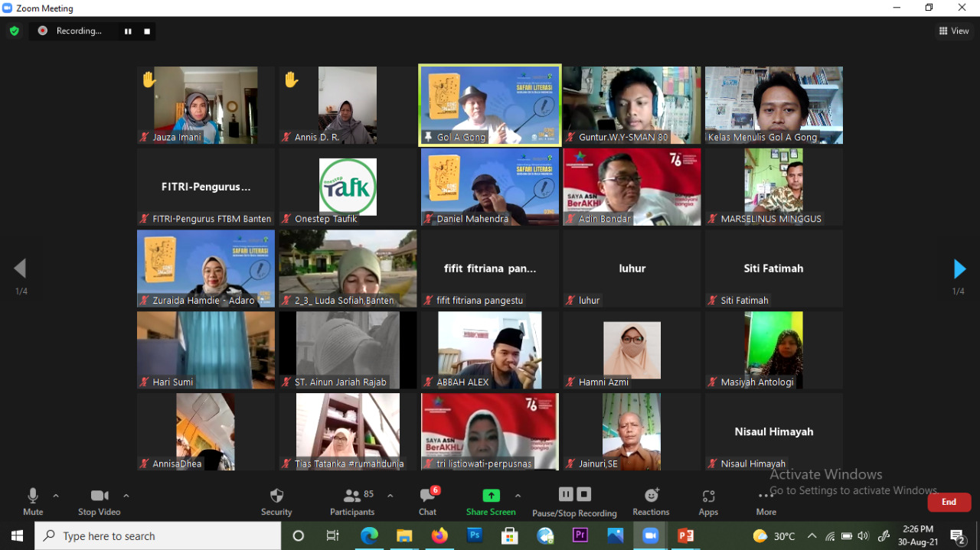This screenshot has width=980, height=550.
Task: Open the Participants panel
Action: [x=352, y=496]
